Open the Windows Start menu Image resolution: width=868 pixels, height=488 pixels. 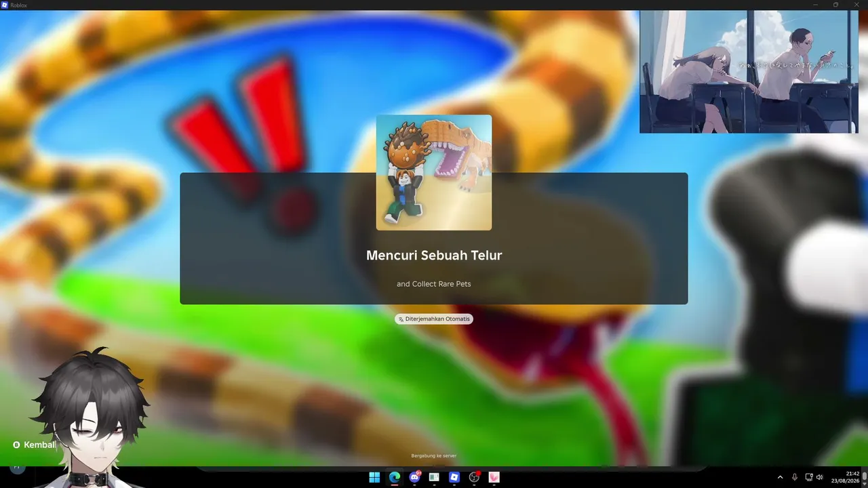[374, 477]
